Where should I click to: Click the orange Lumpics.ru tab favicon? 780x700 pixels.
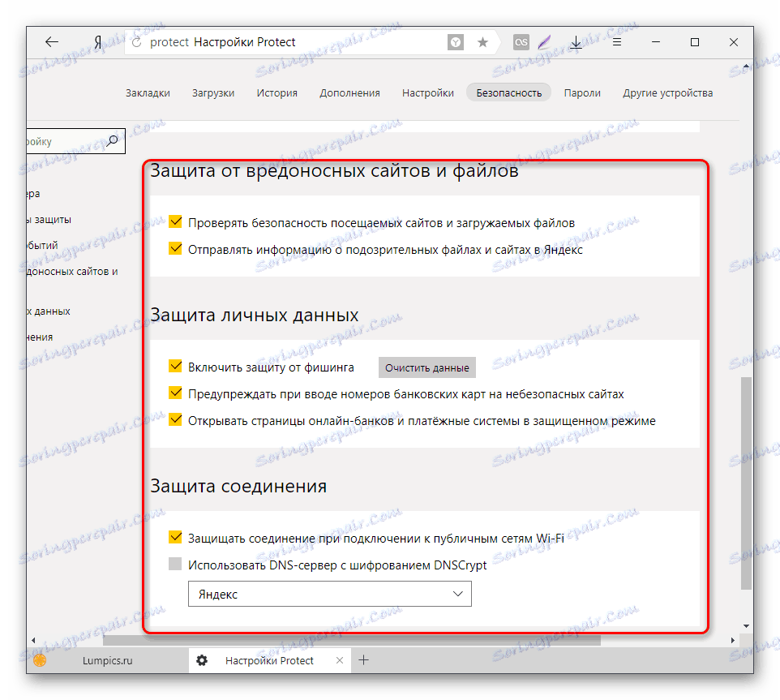(x=40, y=660)
